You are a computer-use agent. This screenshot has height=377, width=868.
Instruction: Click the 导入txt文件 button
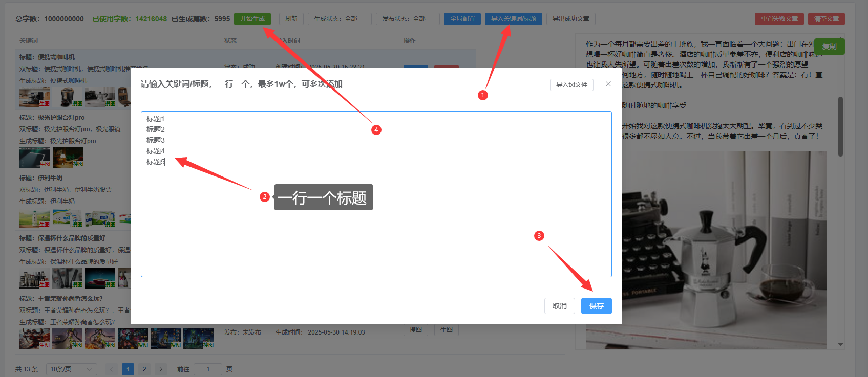click(x=571, y=85)
